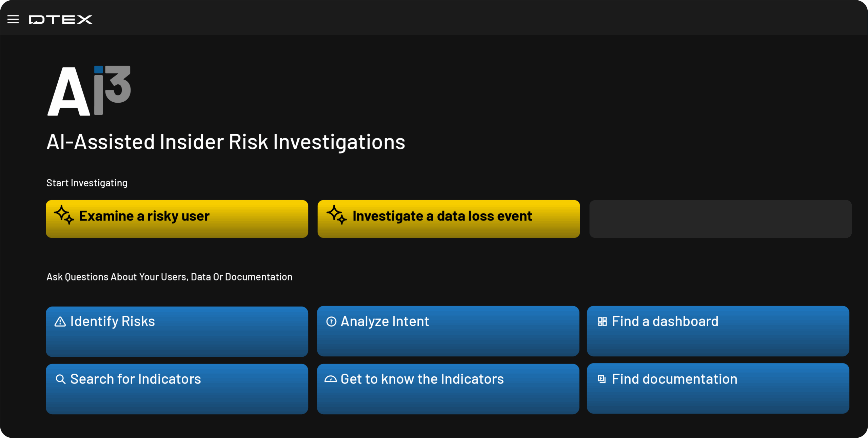Click the grid icon on Find a dashboard
This screenshot has height=438, width=868.
pyautogui.click(x=602, y=321)
